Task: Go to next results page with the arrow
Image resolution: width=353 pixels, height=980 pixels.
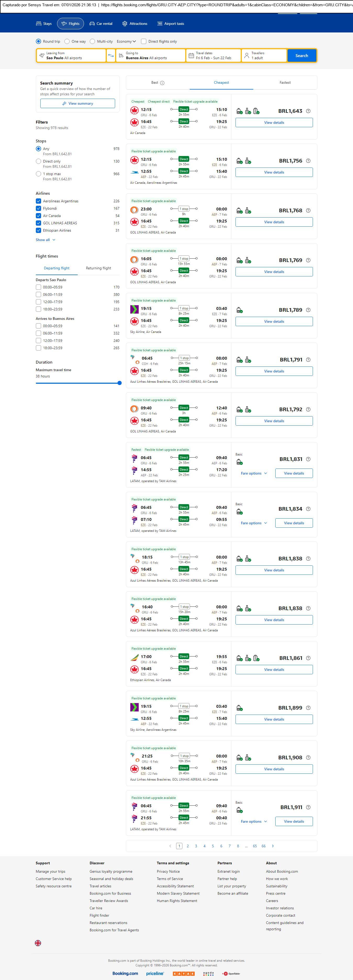Action: click(x=273, y=846)
